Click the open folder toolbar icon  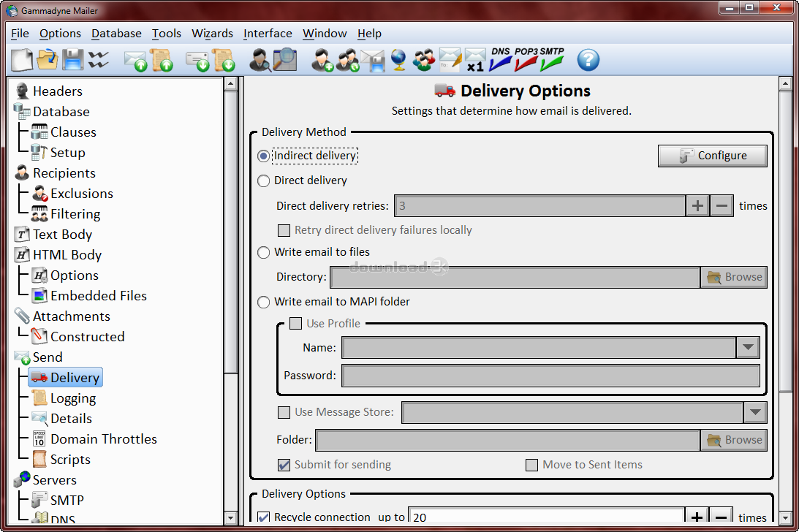48,60
